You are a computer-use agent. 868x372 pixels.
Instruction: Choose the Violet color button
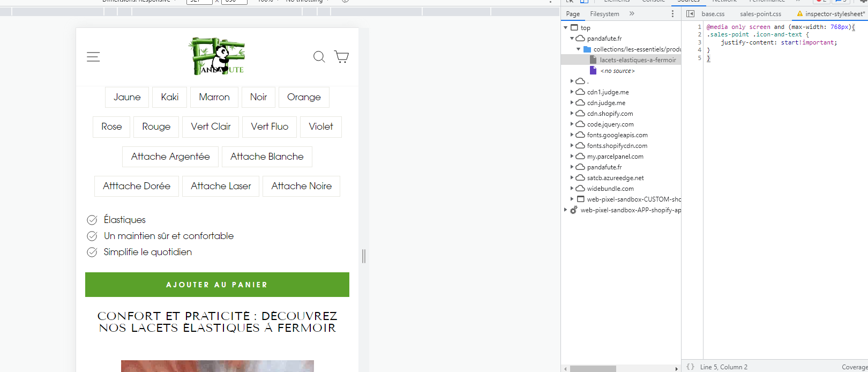pyautogui.click(x=321, y=127)
